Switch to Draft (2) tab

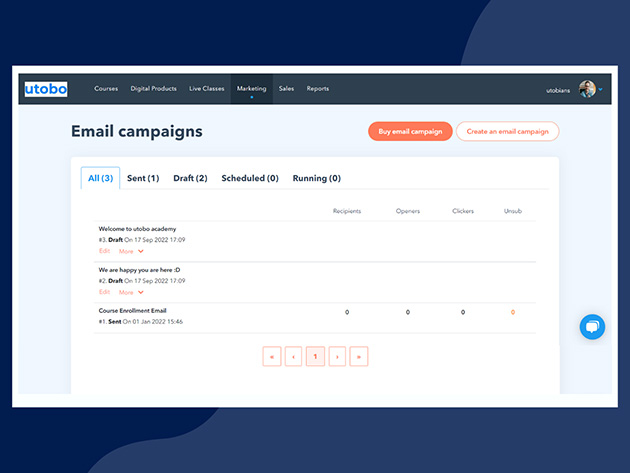(190, 178)
